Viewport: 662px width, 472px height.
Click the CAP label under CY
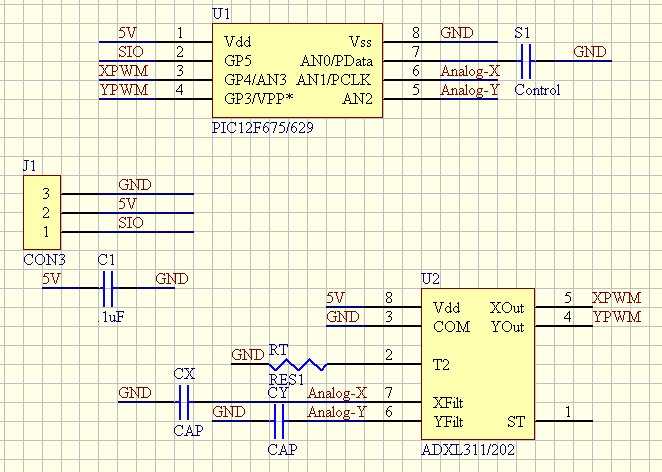282,450
